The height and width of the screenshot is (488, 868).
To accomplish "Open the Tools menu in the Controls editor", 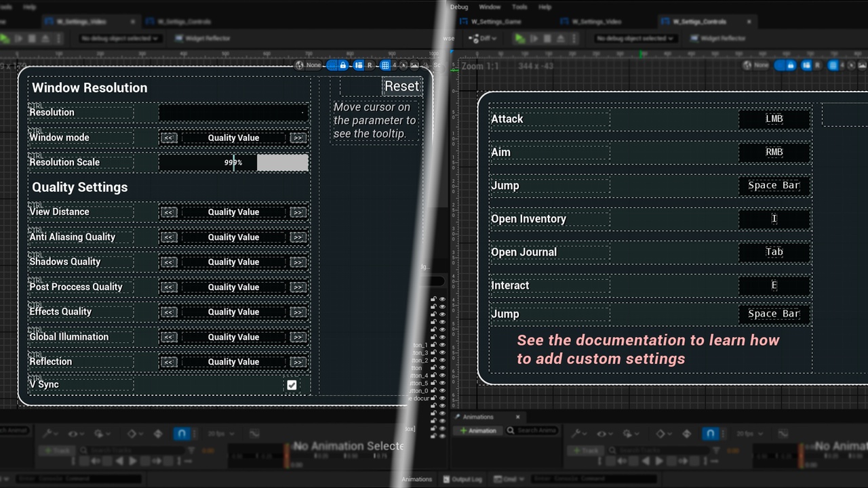I will pyautogui.click(x=519, y=7).
